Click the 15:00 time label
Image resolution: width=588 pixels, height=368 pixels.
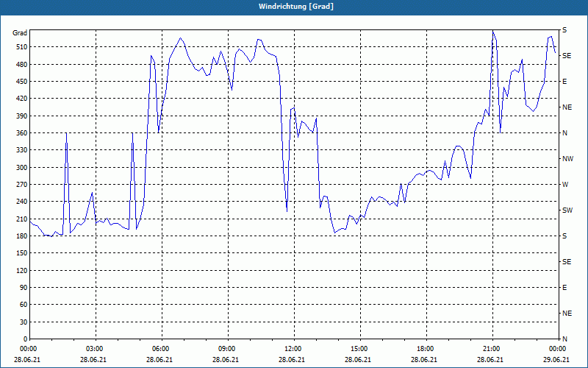(x=359, y=349)
